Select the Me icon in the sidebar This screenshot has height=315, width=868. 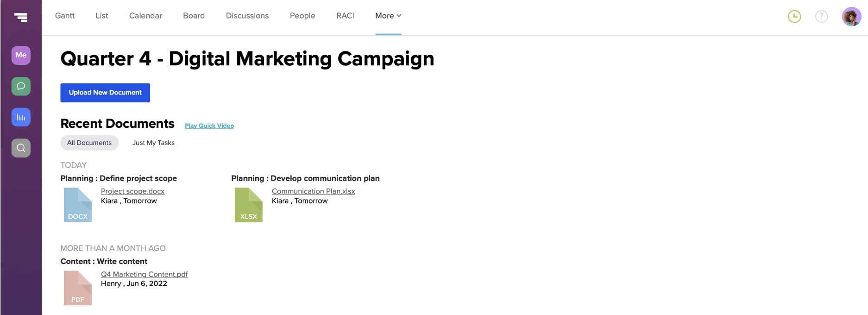[x=20, y=55]
